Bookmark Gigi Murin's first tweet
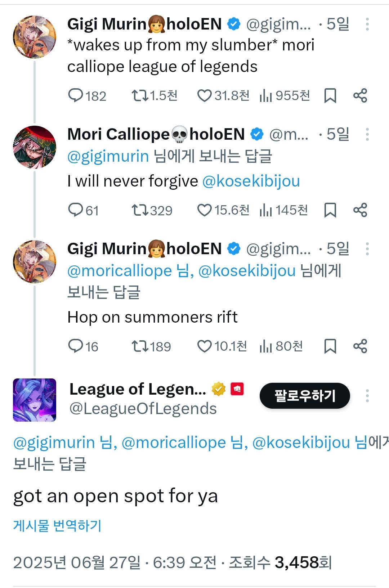This screenshot has height=588, width=389. click(330, 96)
